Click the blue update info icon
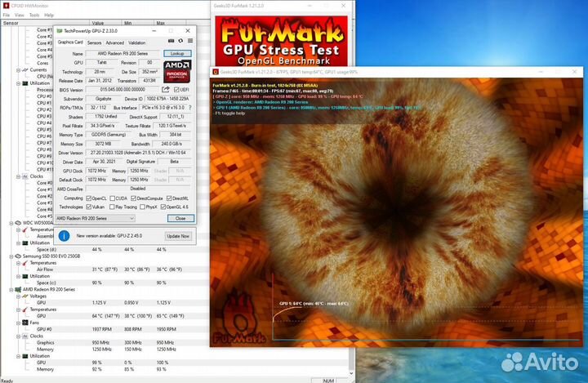Screen dimensions: 588x383 click(x=65, y=235)
